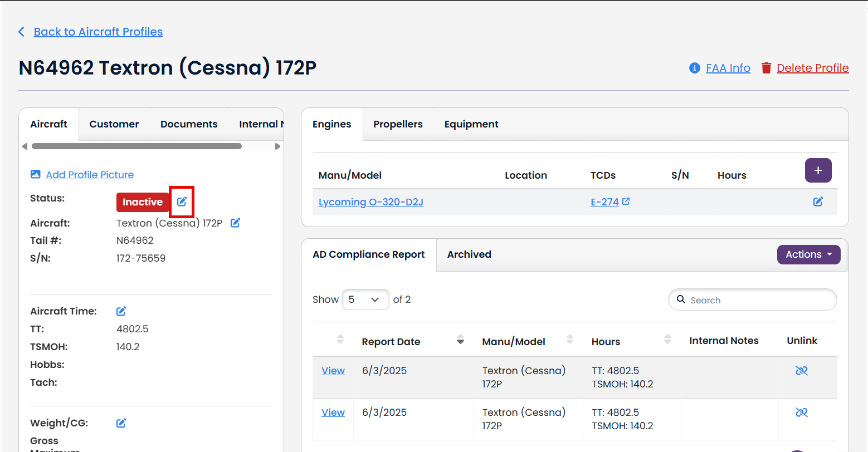868x452 pixels.
Task: Switch to the Customer tab
Action: (114, 124)
